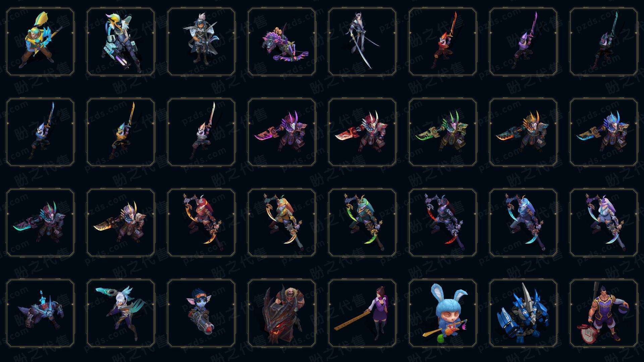Select the crouching dark-blue werewolf skin

click(x=40, y=313)
